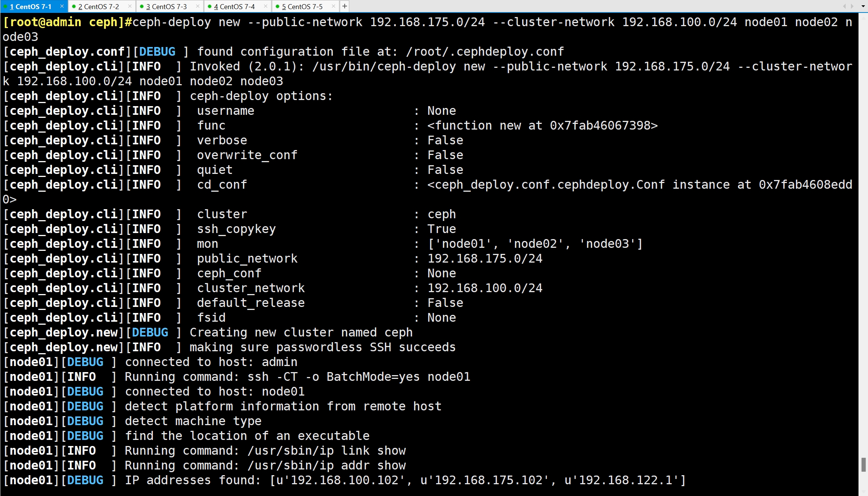Switch to the CentOS 7-2 tab
The image size is (868, 496).
pyautogui.click(x=99, y=6)
